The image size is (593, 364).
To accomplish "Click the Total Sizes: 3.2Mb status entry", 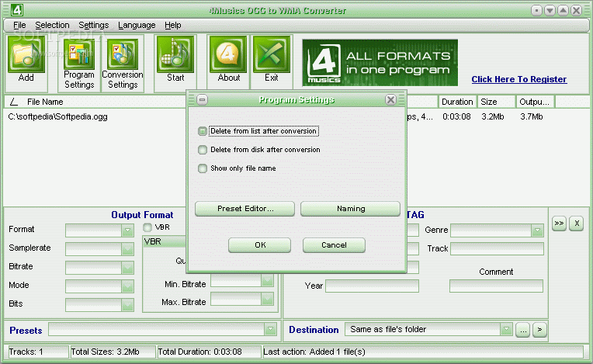I will pyautogui.click(x=113, y=352).
